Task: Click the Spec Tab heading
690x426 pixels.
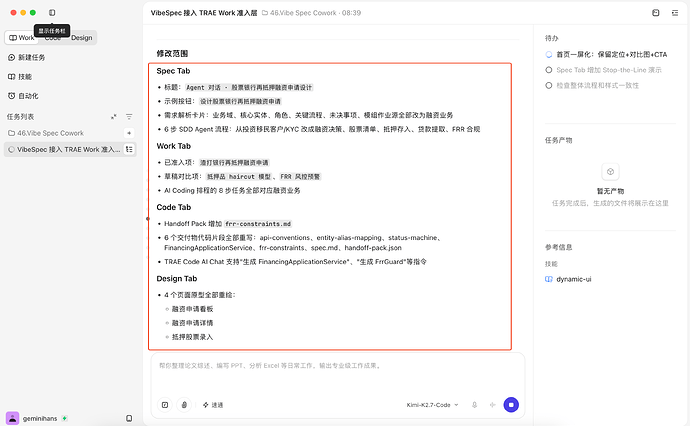Action: point(173,71)
